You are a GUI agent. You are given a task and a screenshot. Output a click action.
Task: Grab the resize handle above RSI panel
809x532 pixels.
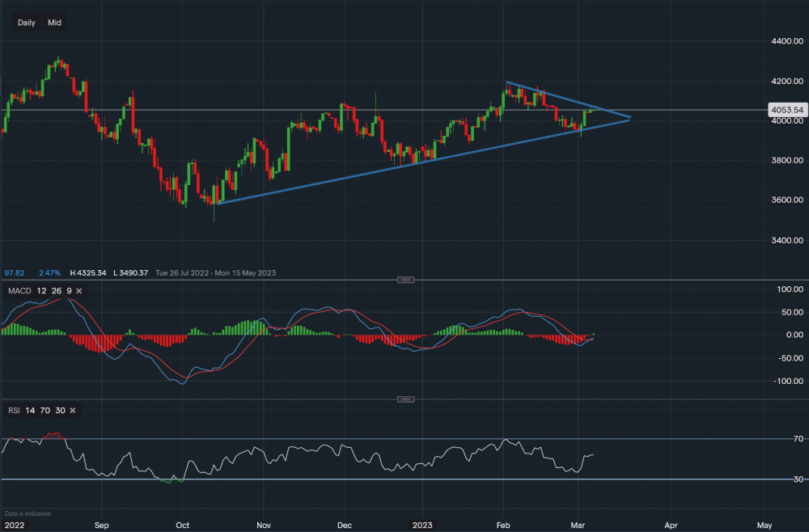click(406, 399)
